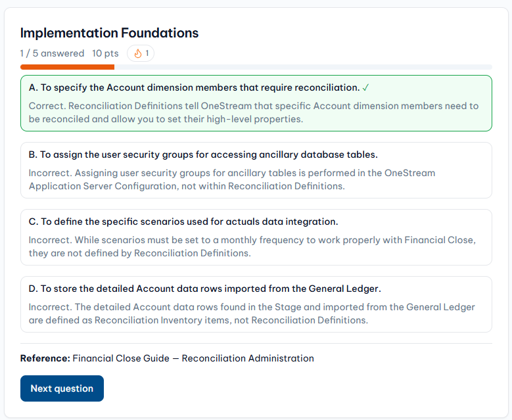Image resolution: width=512 pixels, height=420 pixels.
Task: Click the Incorrect explanation under answer C
Action: coord(252,246)
